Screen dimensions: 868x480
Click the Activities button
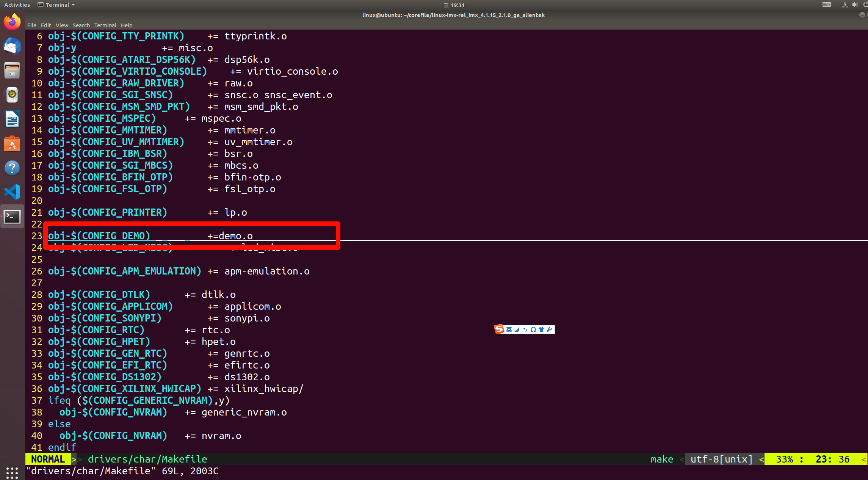17,5
